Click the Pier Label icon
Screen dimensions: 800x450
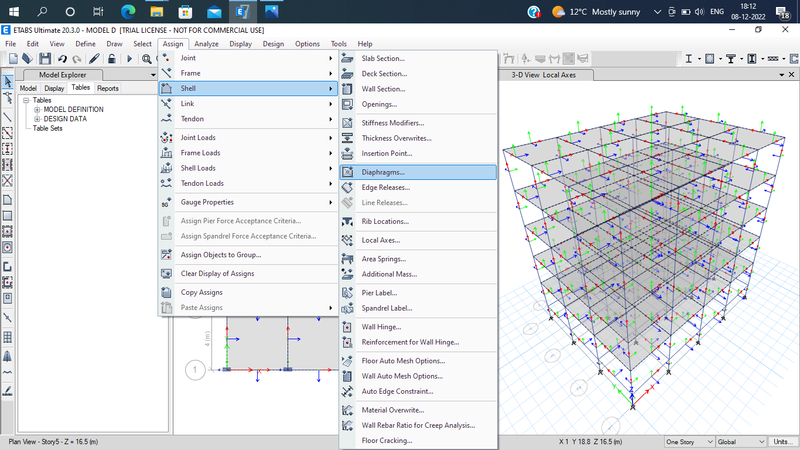(347, 293)
